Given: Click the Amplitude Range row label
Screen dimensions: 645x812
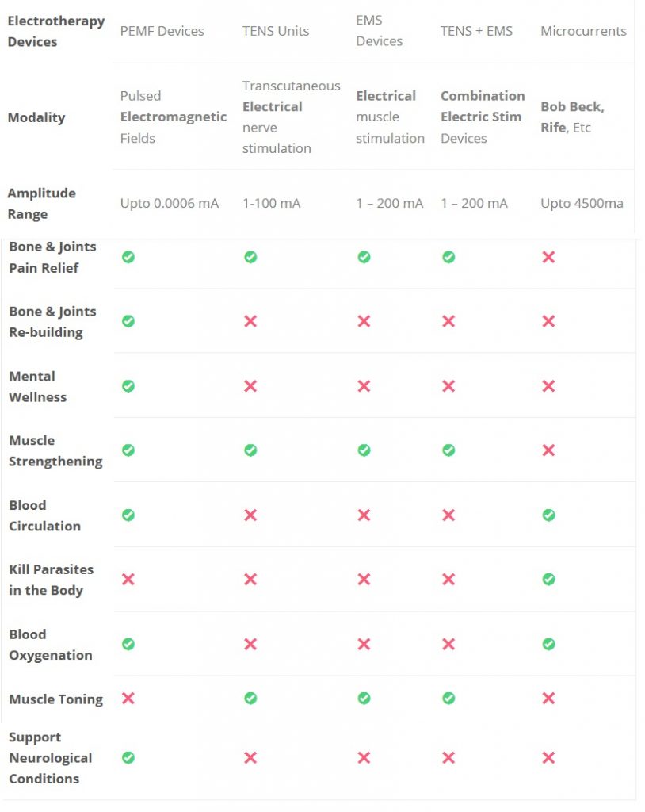Looking at the screenshot, I should (42, 204).
